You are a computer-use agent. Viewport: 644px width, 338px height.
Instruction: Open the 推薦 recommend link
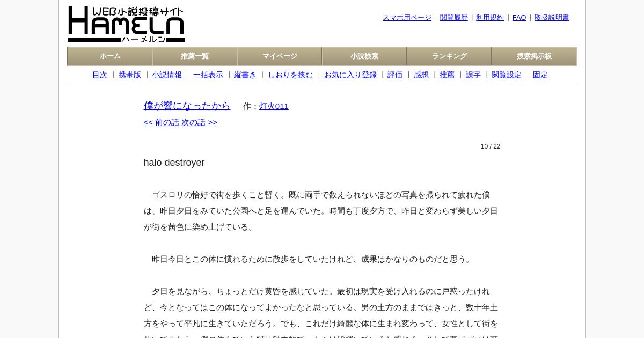[447, 75]
